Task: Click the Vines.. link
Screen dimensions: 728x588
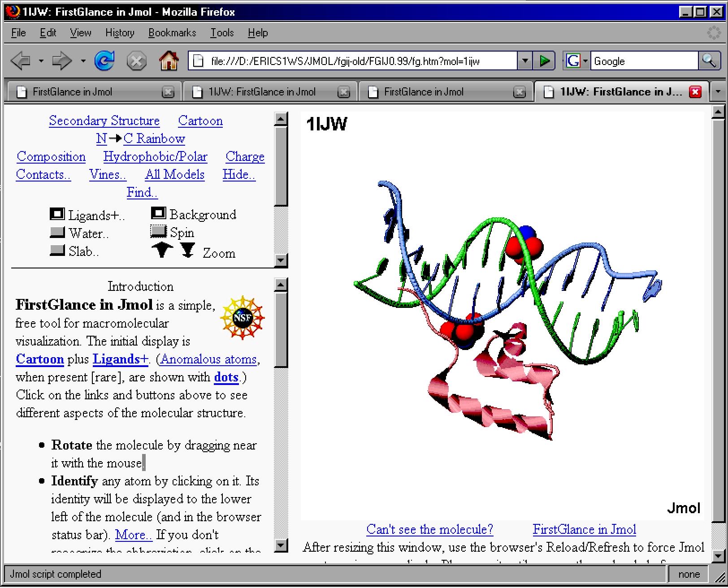Action: [x=108, y=174]
